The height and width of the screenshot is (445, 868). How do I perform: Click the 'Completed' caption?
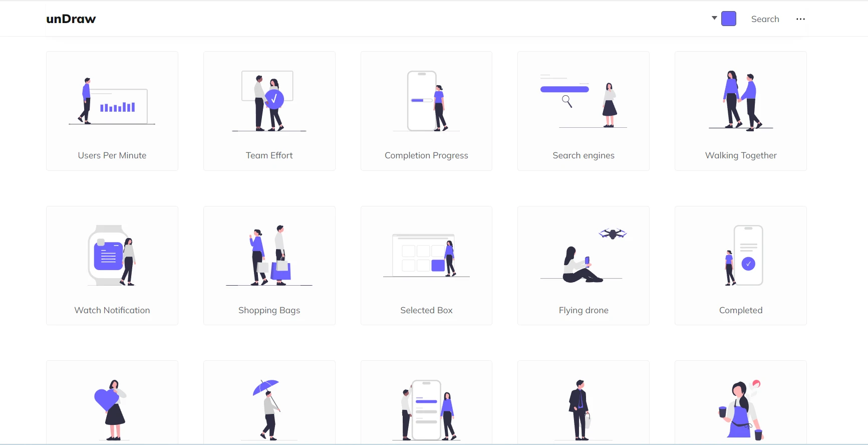(741, 310)
